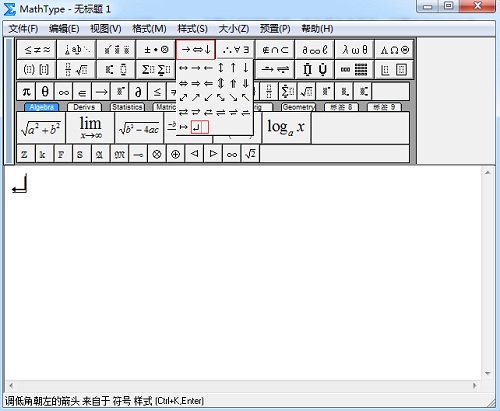The width and height of the screenshot is (500, 411).
Task: Insert the southeast diagonal arrow ↘
Action: tap(233, 97)
